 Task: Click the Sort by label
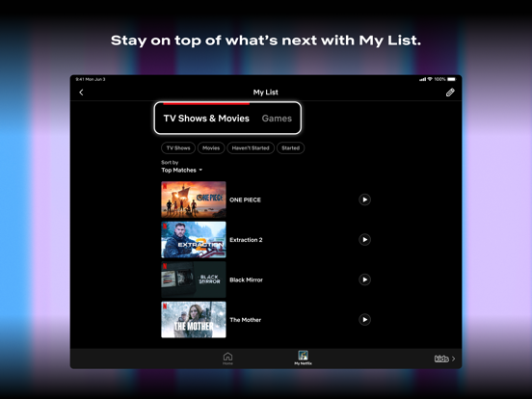[170, 163]
